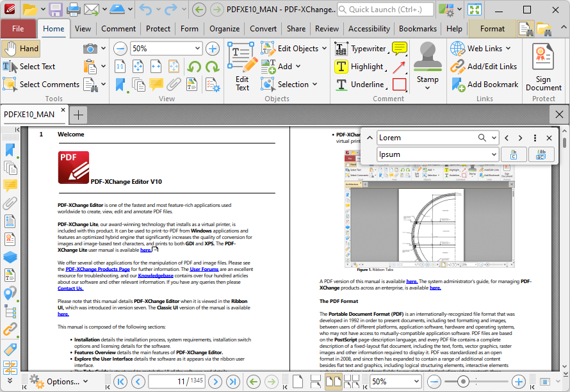Click the Undo arrow
Viewport: 570px width, 392px height.
tap(145, 10)
